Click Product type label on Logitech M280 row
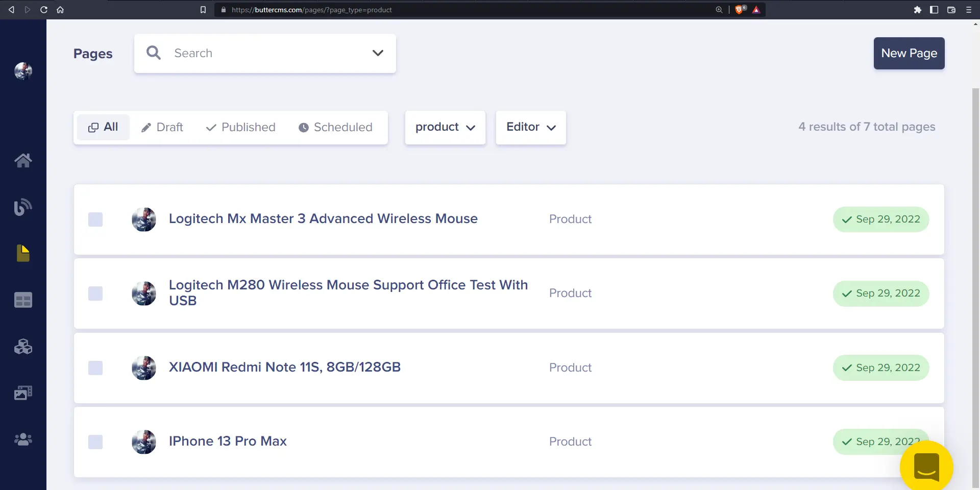The width and height of the screenshot is (980, 490). (x=570, y=293)
